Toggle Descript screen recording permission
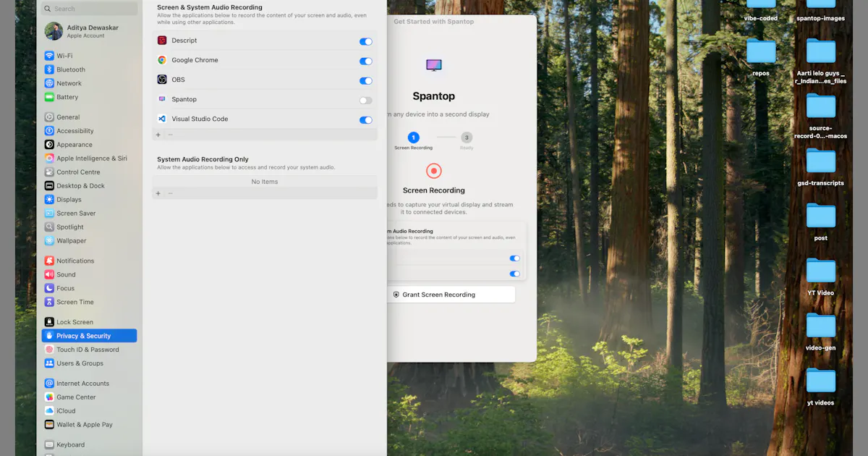Viewport: 868px width, 456px height. tap(366, 41)
